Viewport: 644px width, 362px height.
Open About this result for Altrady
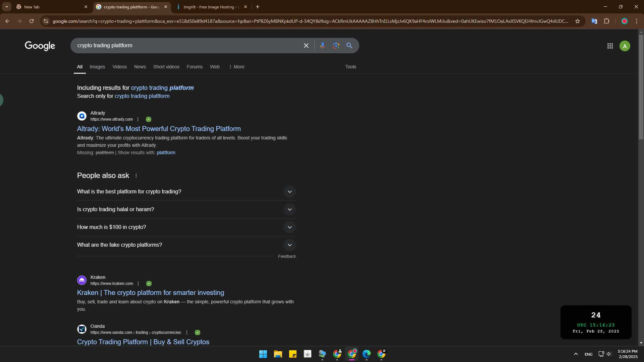point(138,119)
